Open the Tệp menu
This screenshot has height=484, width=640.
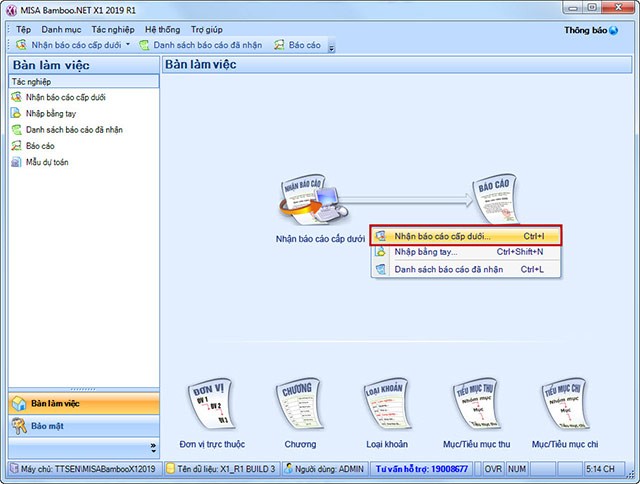(23, 30)
